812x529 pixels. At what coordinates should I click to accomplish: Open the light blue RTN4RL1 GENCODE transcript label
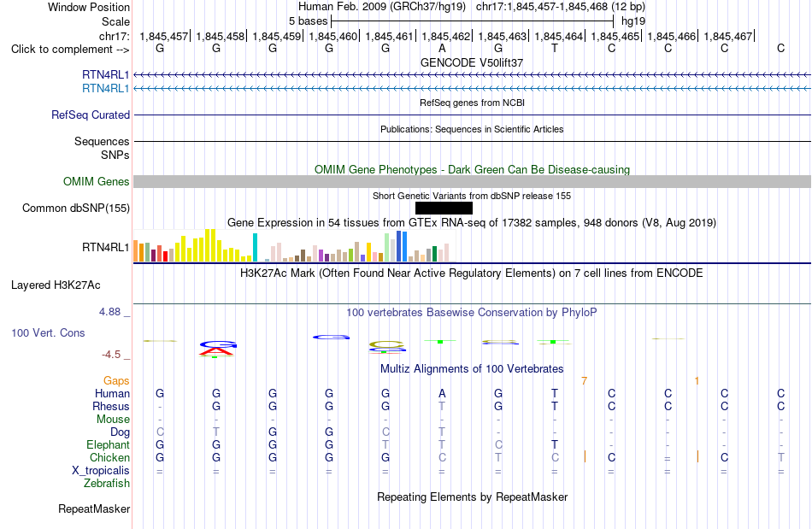click(x=106, y=89)
